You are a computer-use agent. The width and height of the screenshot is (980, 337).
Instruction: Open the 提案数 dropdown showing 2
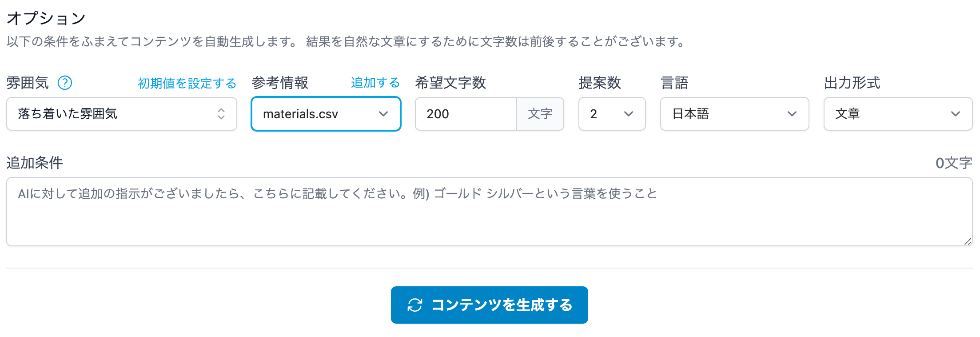click(x=611, y=114)
